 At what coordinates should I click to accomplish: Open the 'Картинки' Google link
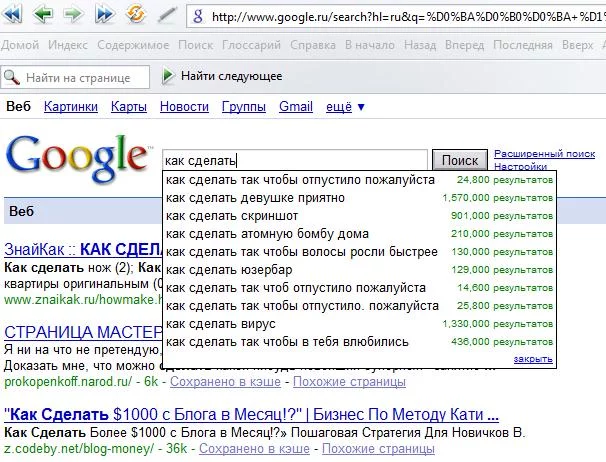pyautogui.click(x=71, y=106)
